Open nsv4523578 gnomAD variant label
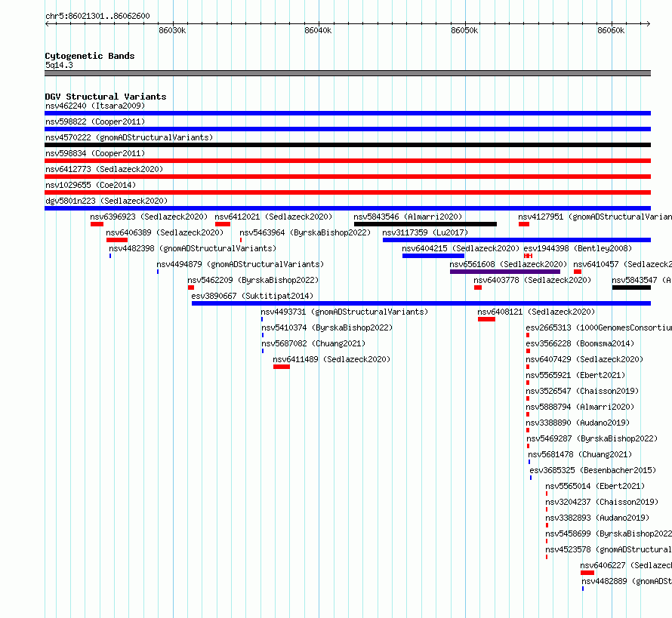 [609, 549]
